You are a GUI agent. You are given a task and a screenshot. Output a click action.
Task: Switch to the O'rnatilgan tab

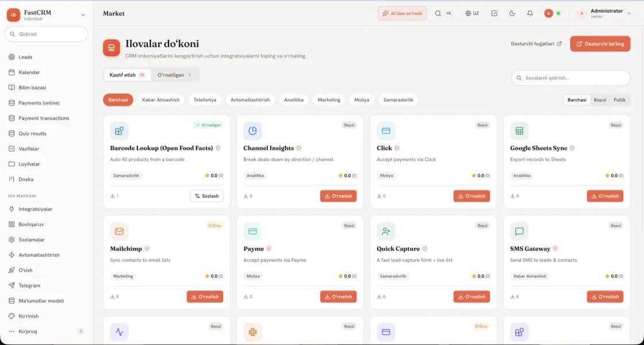(x=174, y=75)
